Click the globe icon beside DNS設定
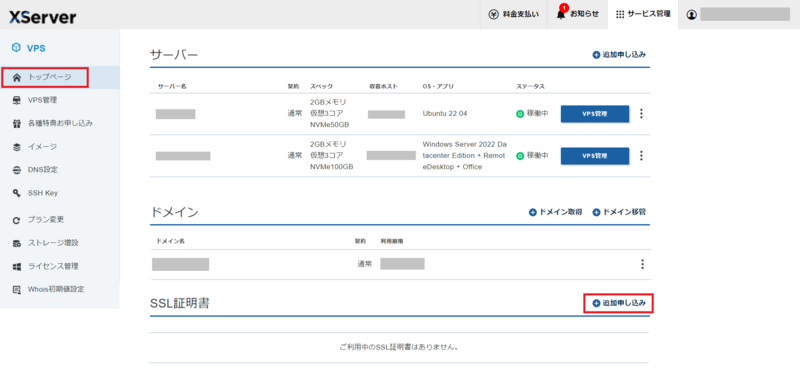 (x=16, y=170)
